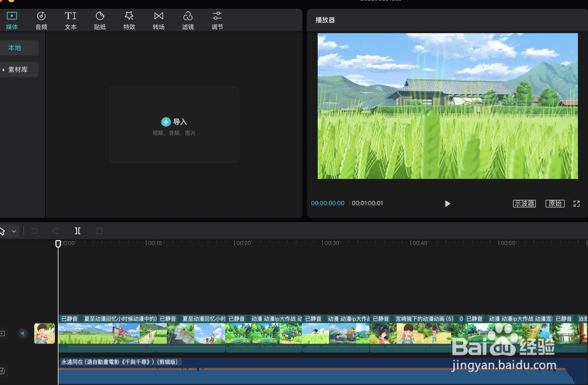This screenshot has height=385, width=588.
Task: Select the 永遠同在 audio clip
Action: [323, 371]
